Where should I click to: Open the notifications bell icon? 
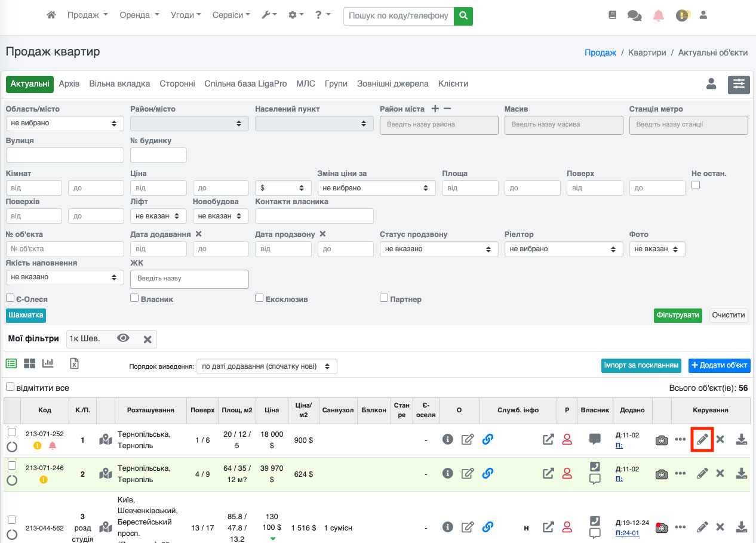658,16
